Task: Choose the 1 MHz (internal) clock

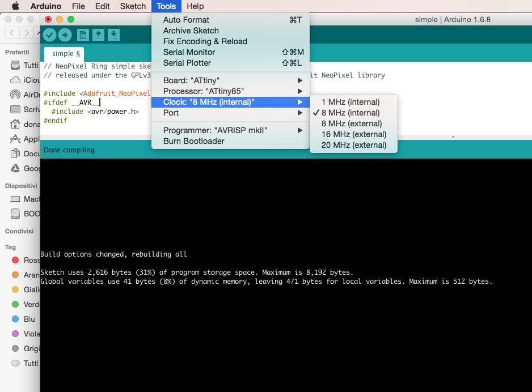Action: 353,102
